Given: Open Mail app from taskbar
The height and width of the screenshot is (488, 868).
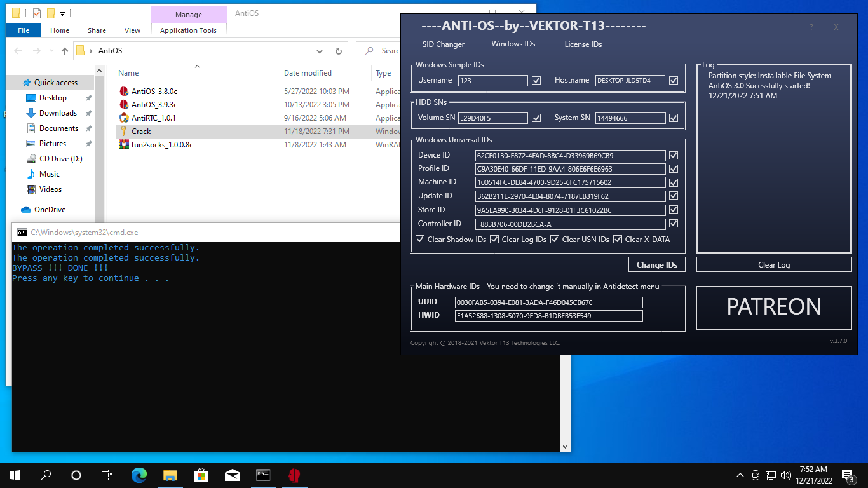Looking at the screenshot, I should tap(233, 475).
